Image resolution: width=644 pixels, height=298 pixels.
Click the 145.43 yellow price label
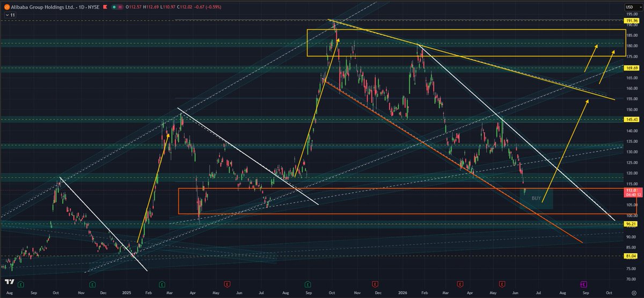631,119
